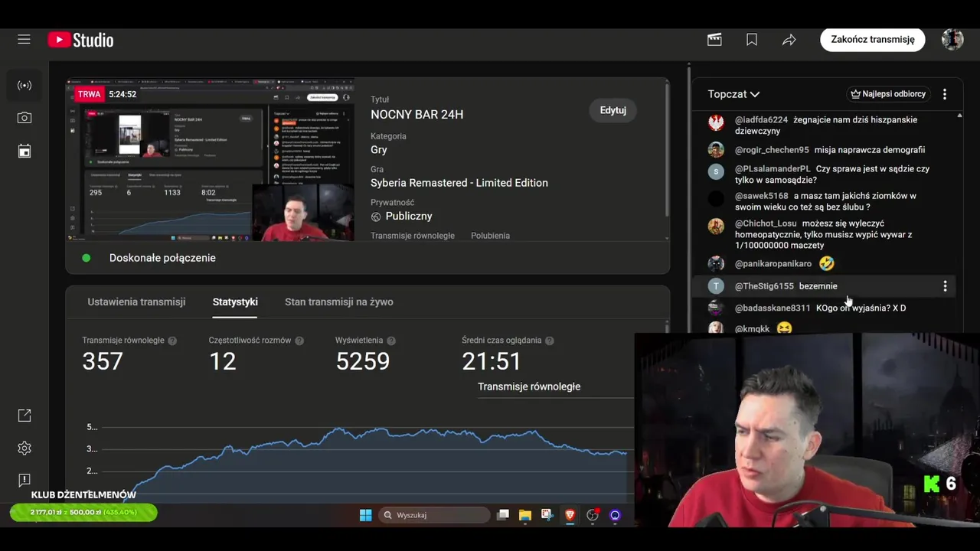Open the chat panel three-dot menu
The width and height of the screenshot is (980, 551).
(945, 94)
